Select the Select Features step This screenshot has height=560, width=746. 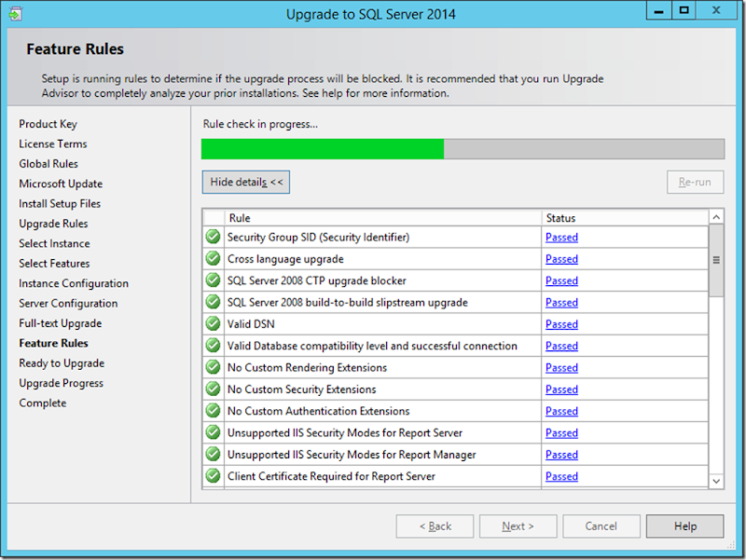[54, 264]
